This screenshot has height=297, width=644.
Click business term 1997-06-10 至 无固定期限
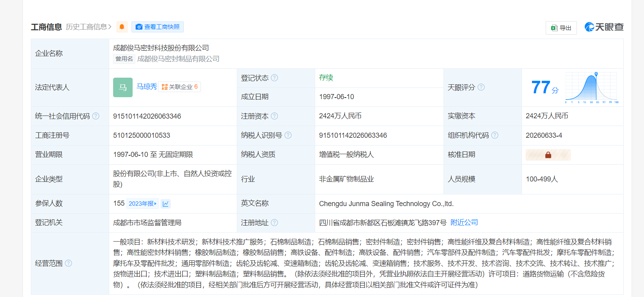click(153, 155)
